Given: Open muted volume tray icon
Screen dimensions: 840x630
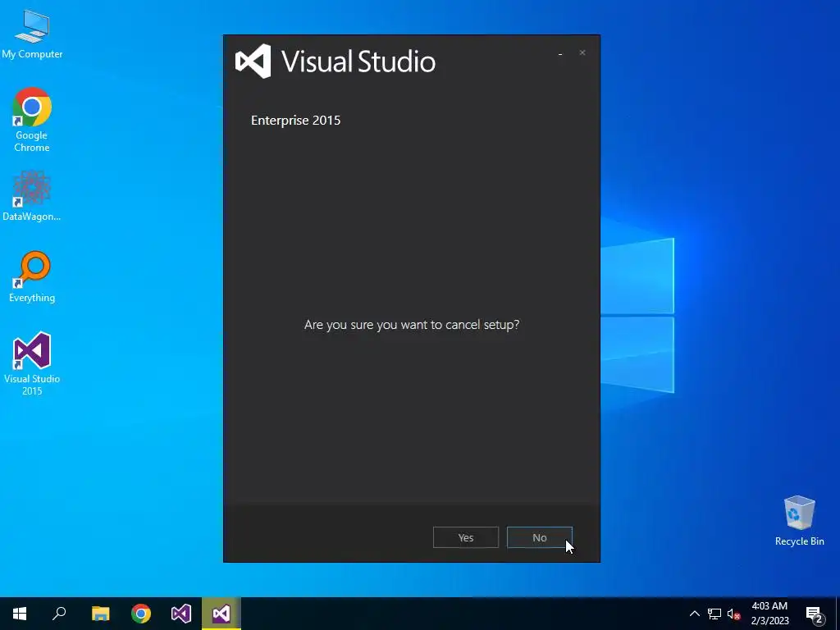Looking at the screenshot, I should pyautogui.click(x=733, y=614).
